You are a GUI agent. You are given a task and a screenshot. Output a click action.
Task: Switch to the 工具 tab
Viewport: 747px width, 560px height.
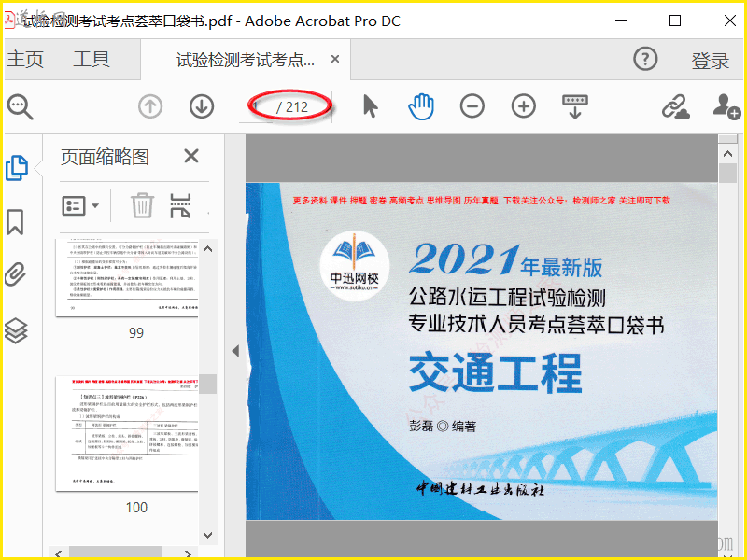point(92,59)
